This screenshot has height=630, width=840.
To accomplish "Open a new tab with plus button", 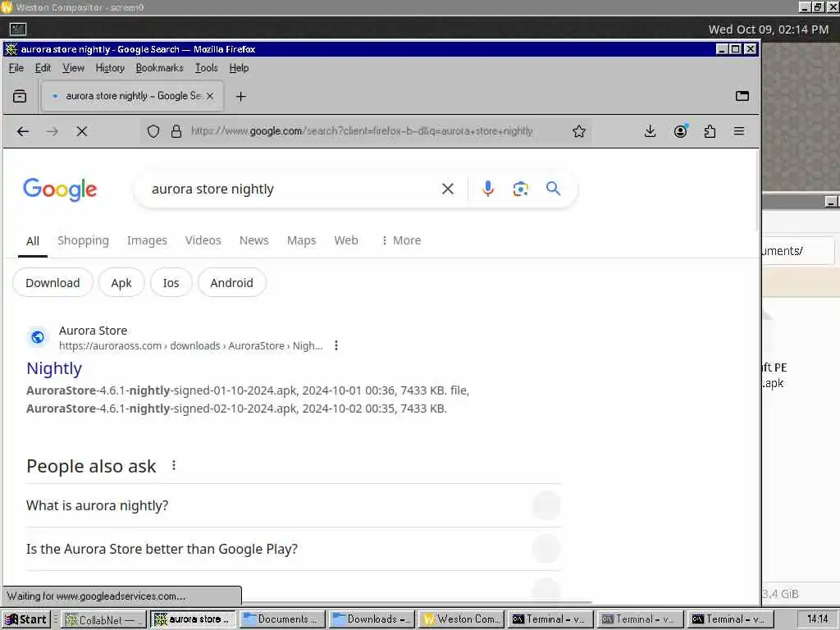I will 241,97.
